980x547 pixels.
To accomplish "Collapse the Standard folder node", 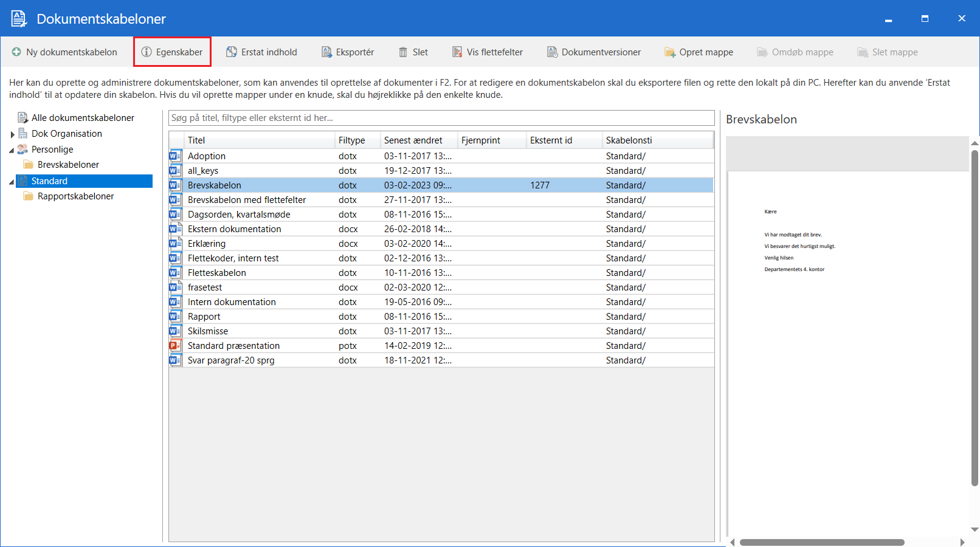I will pyautogui.click(x=12, y=182).
